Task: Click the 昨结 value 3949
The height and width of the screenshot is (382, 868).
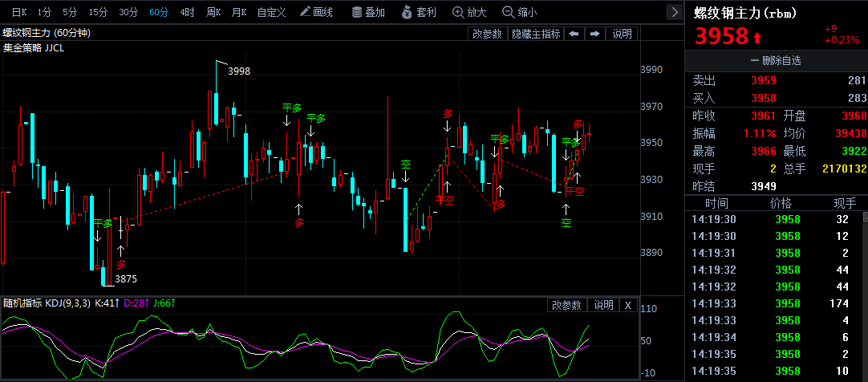Action: tap(764, 186)
